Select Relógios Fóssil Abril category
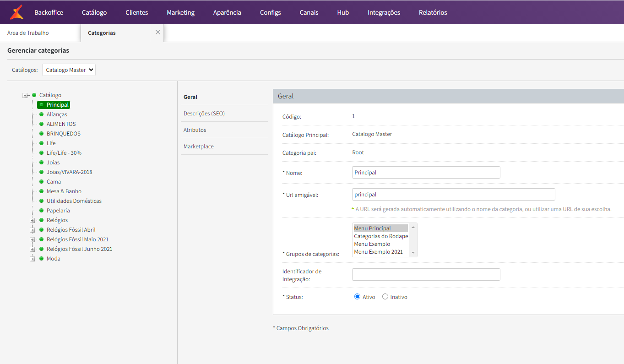This screenshot has width=624, height=364. 71,230
